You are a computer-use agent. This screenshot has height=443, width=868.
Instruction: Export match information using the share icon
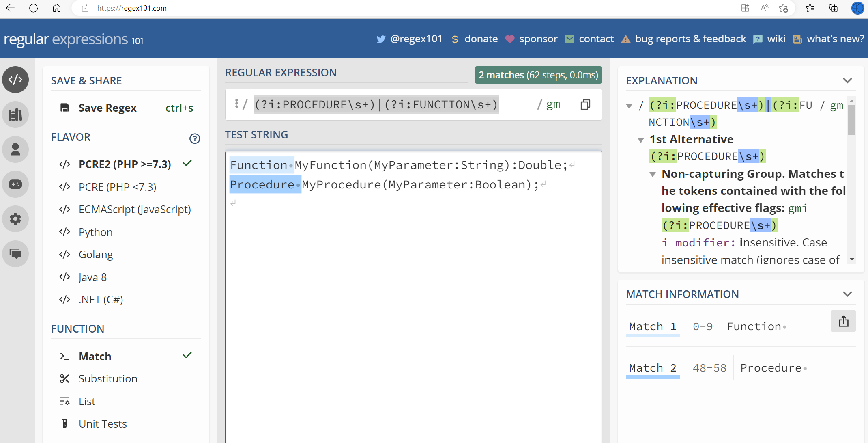[844, 321]
